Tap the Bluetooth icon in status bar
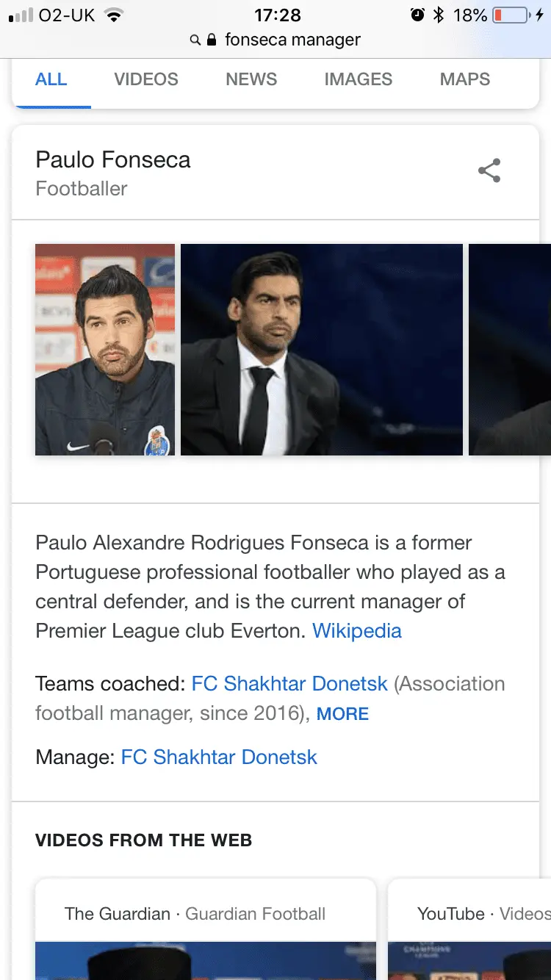 [439, 15]
